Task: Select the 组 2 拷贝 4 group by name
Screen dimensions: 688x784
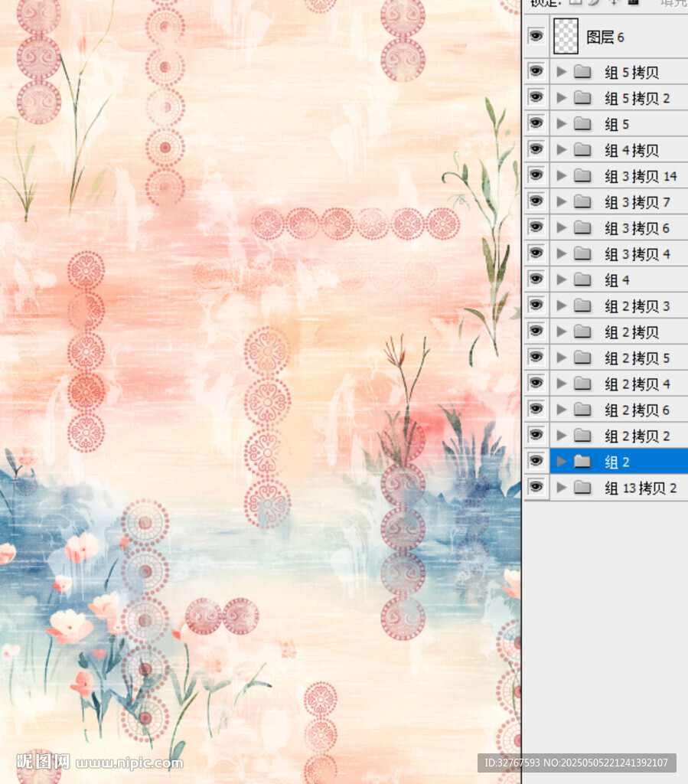Action: tap(637, 384)
